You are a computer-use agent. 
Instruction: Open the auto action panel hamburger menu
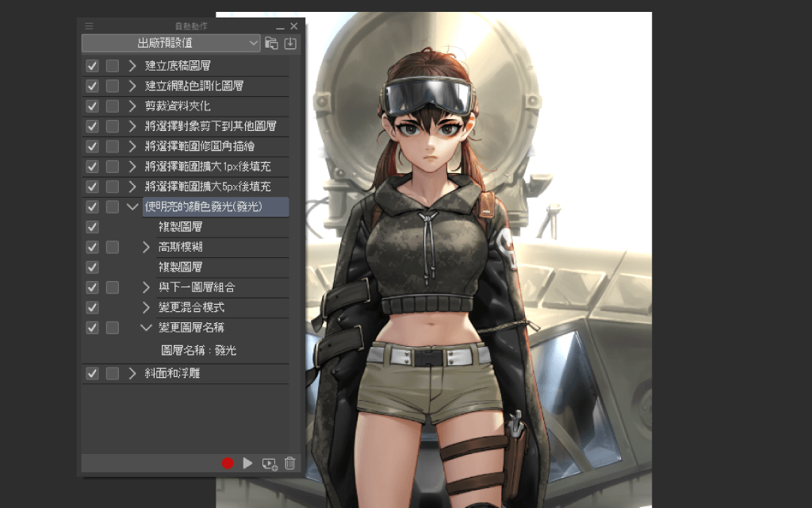(89, 25)
